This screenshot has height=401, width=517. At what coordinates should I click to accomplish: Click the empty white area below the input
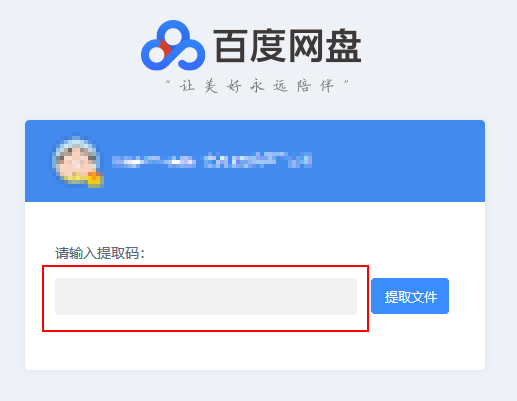255,350
